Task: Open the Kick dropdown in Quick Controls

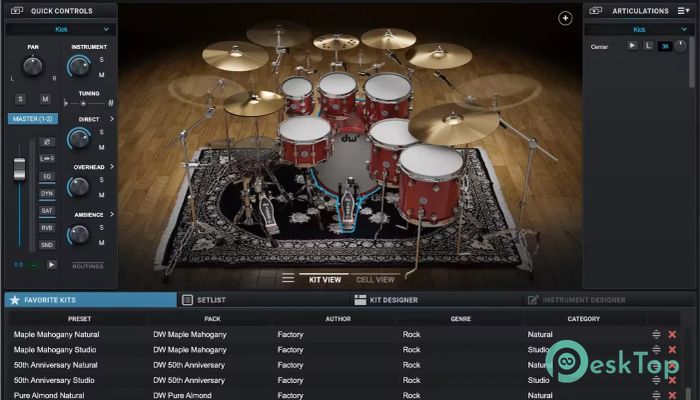Action: (x=61, y=29)
